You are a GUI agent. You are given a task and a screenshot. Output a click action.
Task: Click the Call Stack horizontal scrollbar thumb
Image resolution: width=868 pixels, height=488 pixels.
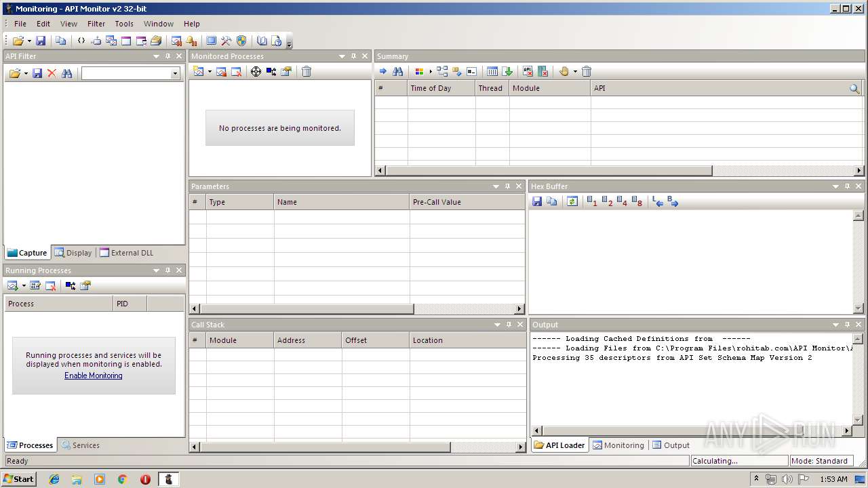[x=325, y=447]
